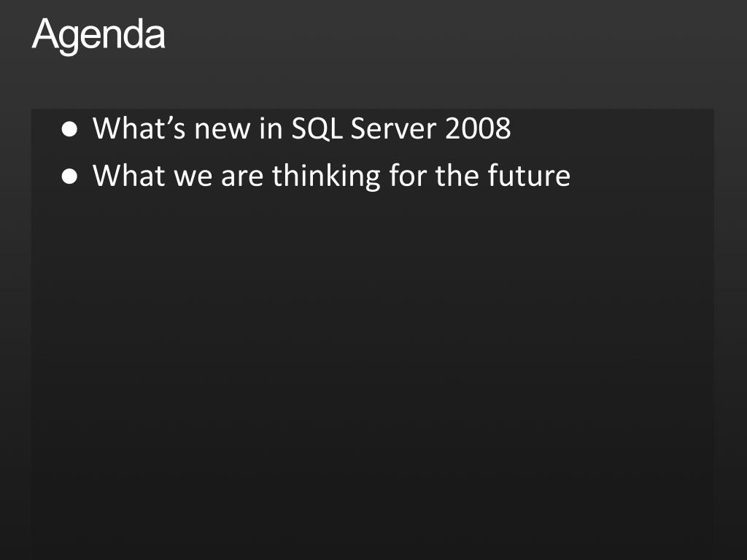Select the second bullet point marker
The height and width of the screenshot is (560, 747).
pos(69,176)
